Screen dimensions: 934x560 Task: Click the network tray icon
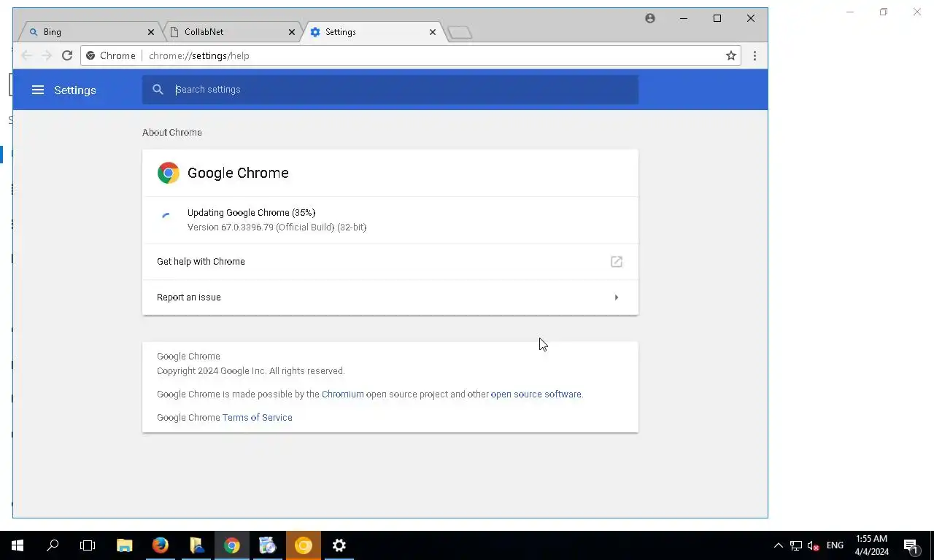(796, 545)
